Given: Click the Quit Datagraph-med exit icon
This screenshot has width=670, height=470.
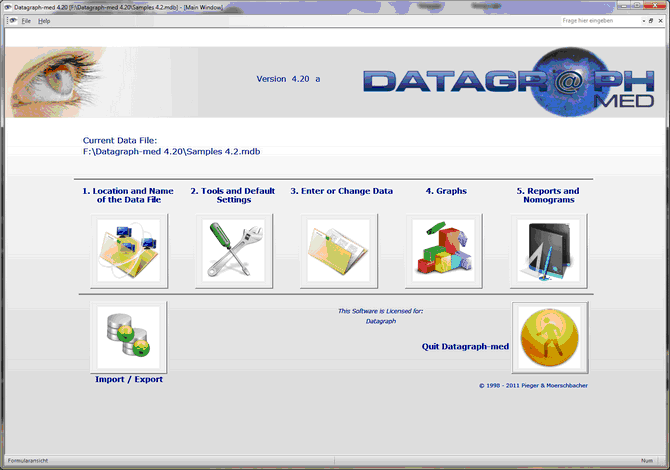Looking at the screenshot, I should pyautogui.click(x=550, y=337).
